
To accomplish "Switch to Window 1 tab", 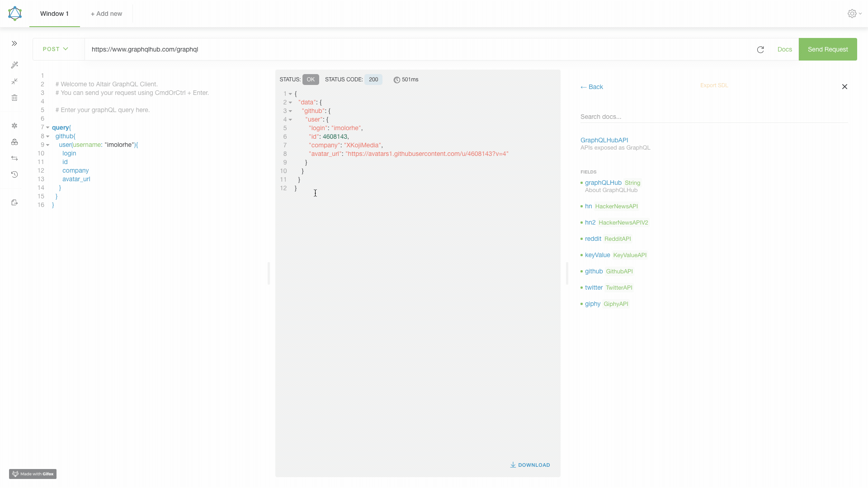I will pyautogui.click(x=54, y=14).
